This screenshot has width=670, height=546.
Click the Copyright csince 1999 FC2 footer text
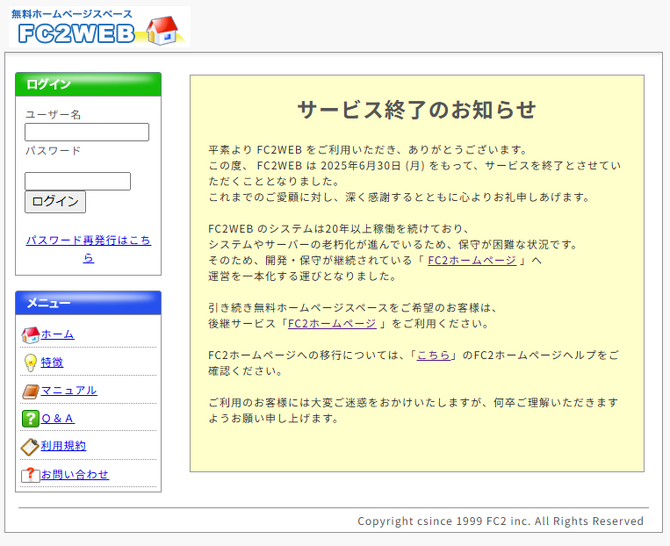[x=500, y=521]
